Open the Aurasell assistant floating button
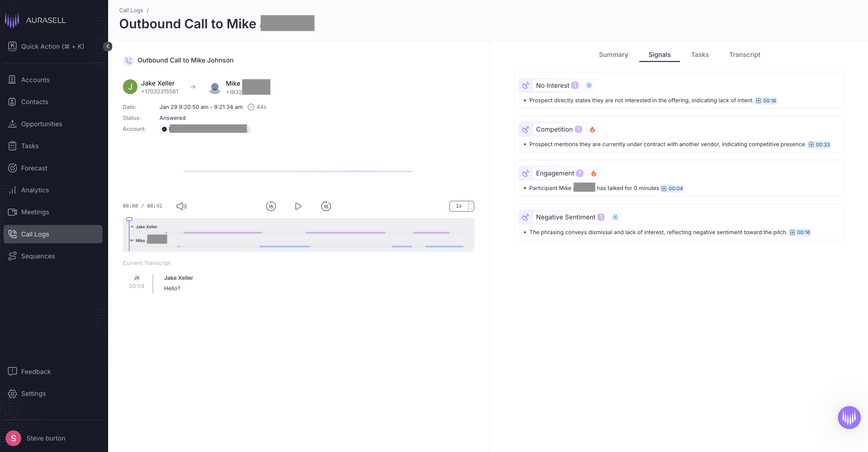Screen dimensions: 868x452 tap(849, 417)
